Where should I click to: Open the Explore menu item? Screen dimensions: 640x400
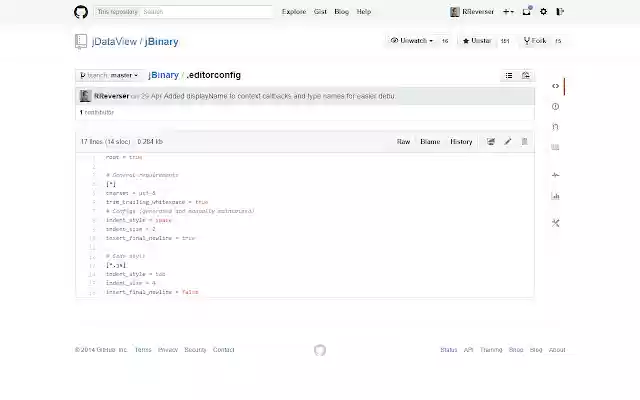[x=294, y=12]
